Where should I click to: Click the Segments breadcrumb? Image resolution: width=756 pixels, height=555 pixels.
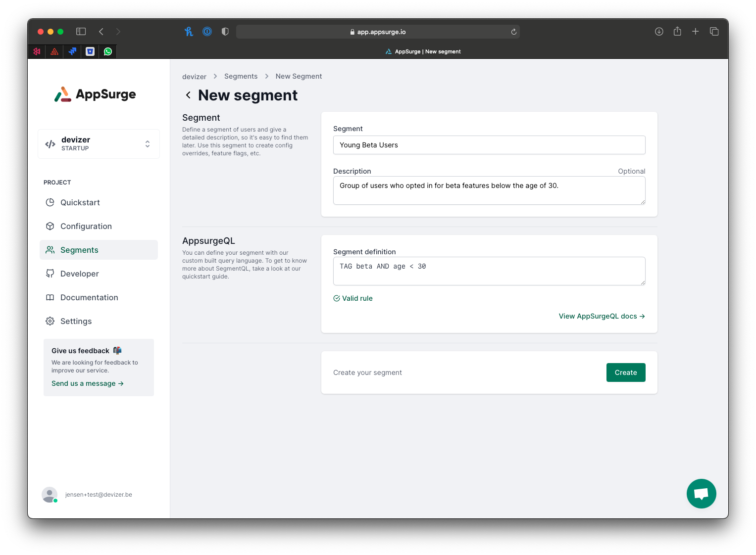(241, 76)
